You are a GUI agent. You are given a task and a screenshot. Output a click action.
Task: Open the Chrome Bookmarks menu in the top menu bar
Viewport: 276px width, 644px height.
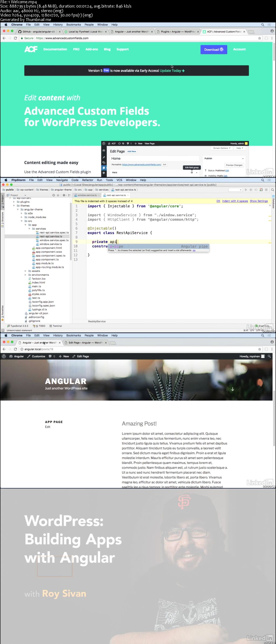[x=74, y=25]
